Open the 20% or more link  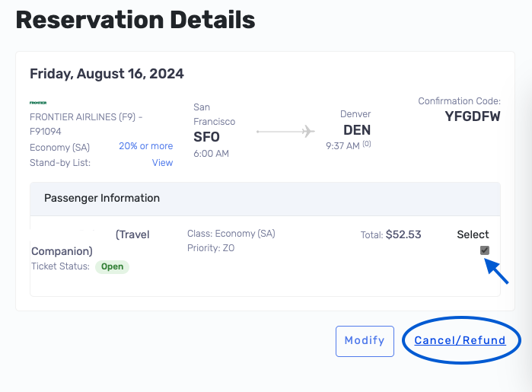coord(145,146)
